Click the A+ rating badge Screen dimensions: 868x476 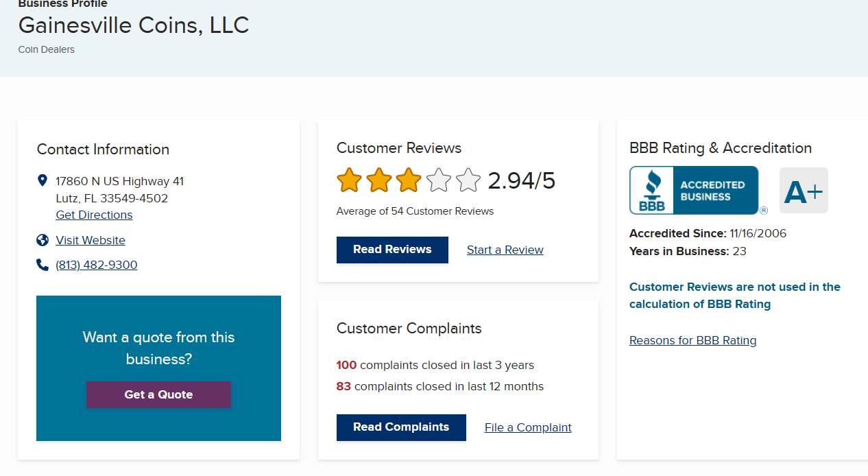(x=804, y=191)
